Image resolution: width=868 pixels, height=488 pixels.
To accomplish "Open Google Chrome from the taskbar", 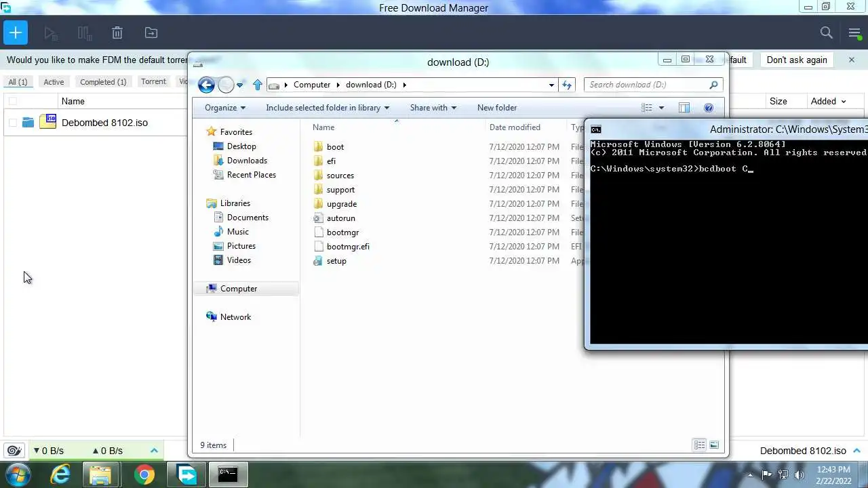I will pos(144,474).
